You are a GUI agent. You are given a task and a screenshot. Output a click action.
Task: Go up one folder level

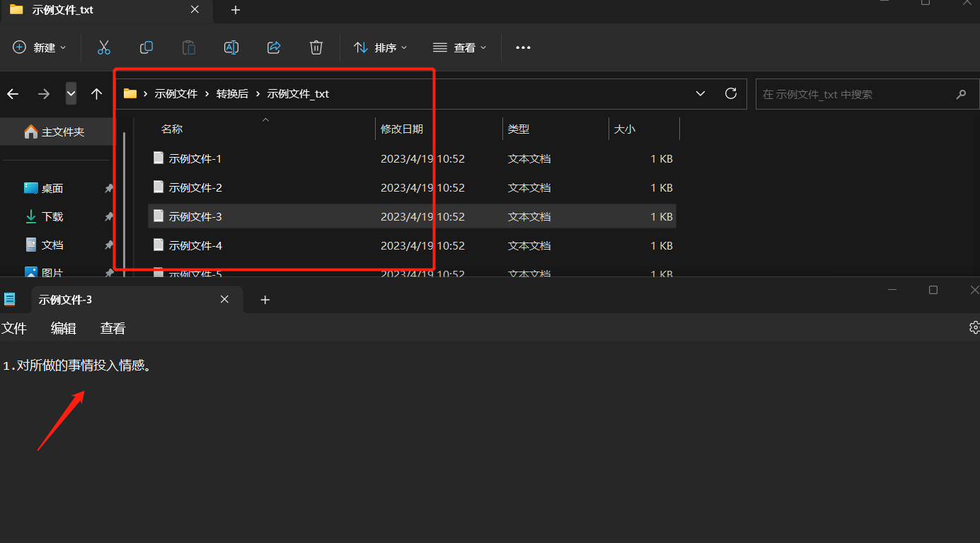(x=96, y=93)
